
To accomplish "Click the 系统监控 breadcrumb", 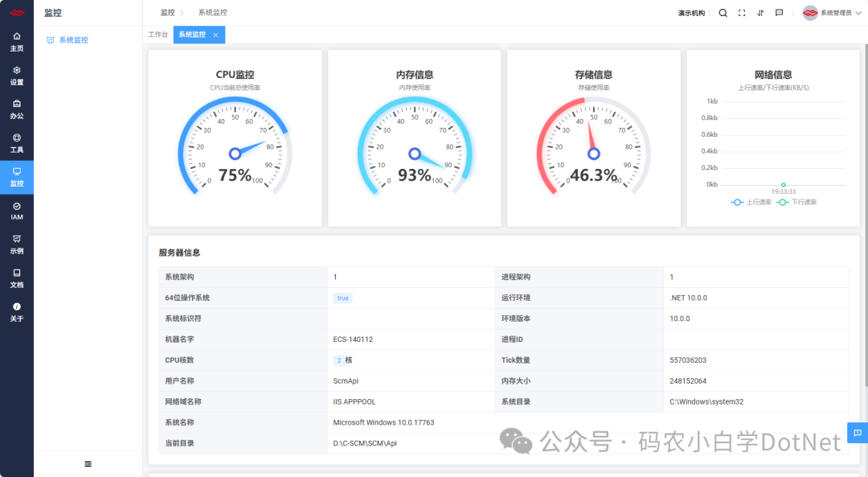I will pos(212,12).
